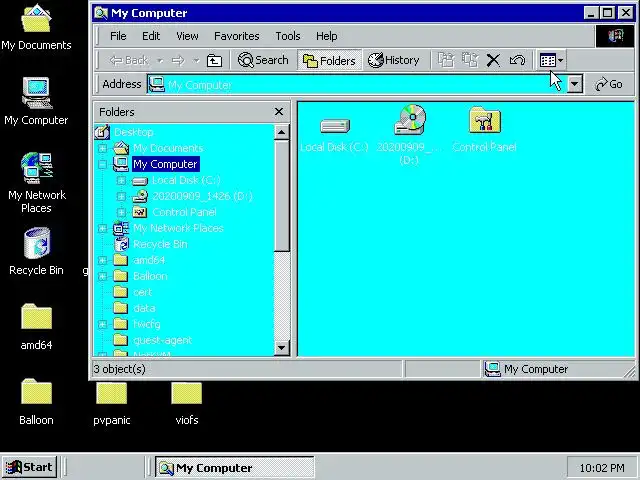Click the Go button
Image resolution: width=640 pixels, height=480 pixels.
609,84
